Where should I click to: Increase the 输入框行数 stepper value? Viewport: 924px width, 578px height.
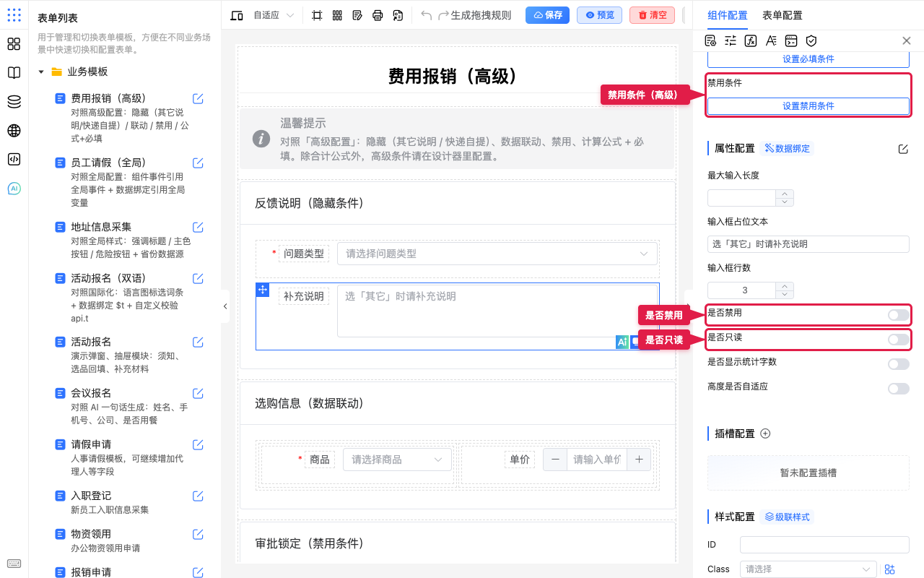[x=785, y=286]
